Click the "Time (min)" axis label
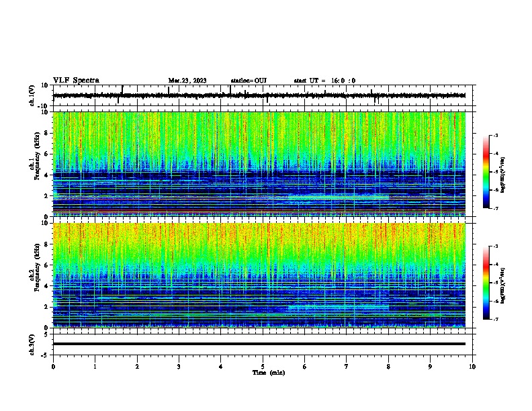532x411 pixels. tap(269, 373)
